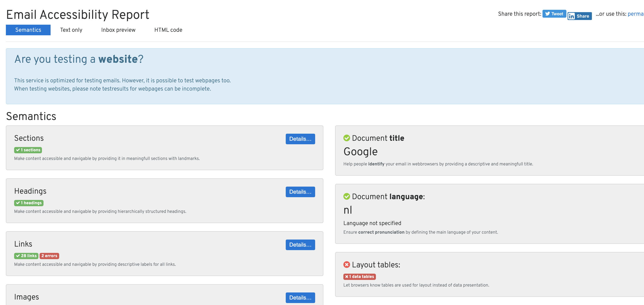Click red error icon beside Layout tables

click(x=346, y=265)
